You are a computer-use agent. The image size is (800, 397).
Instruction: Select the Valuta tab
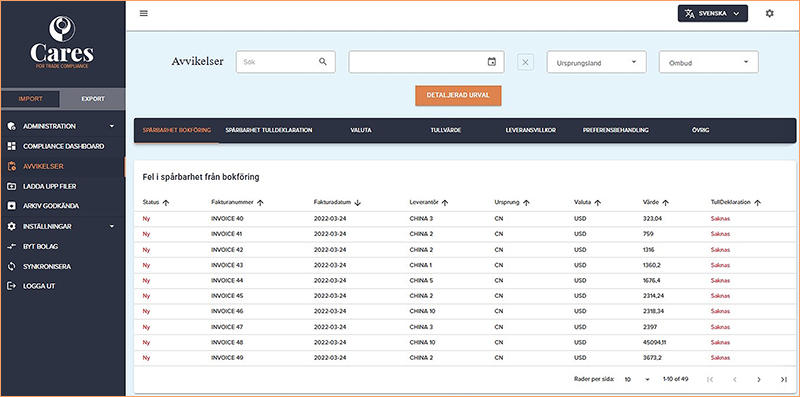361,130
